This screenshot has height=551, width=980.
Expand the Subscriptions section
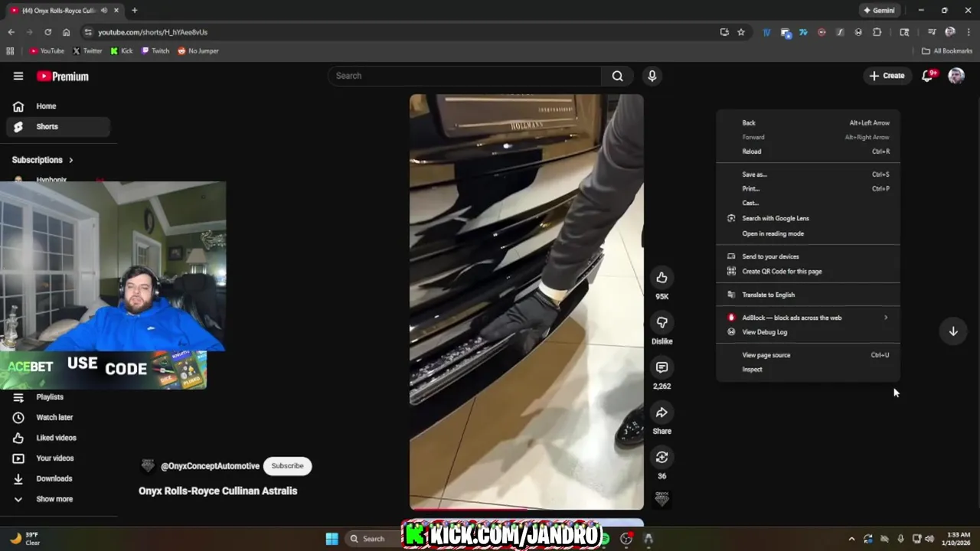[43, 160]
